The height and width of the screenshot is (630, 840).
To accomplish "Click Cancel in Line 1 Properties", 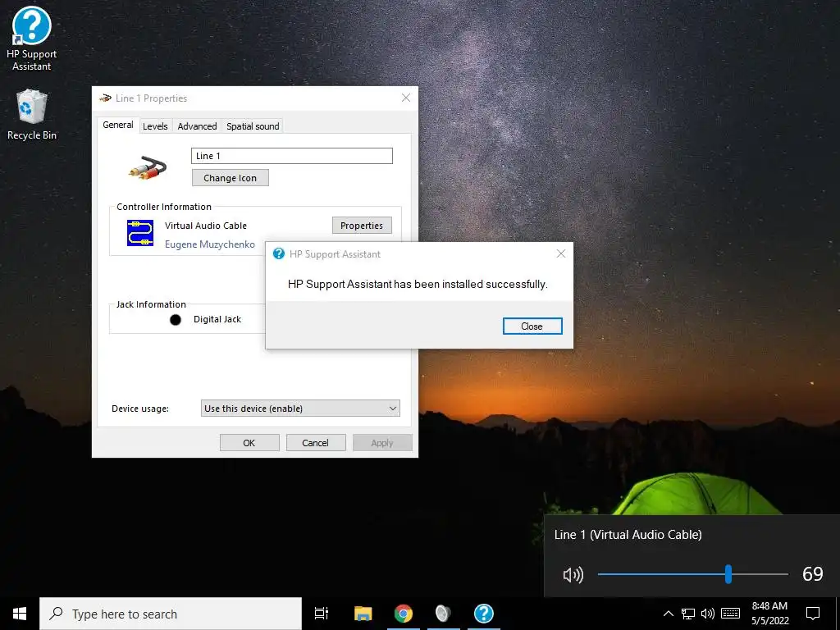I will (x=315, y=443).
